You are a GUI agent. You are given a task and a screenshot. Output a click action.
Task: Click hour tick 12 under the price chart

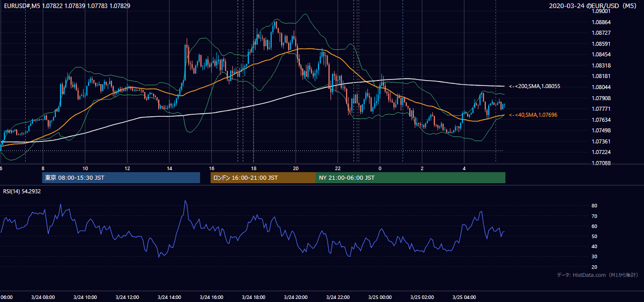pos(127,168)
